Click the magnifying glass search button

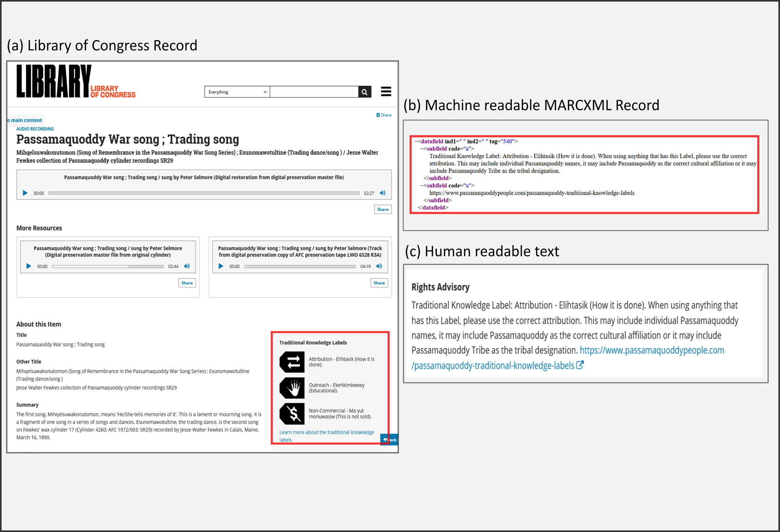365,92
